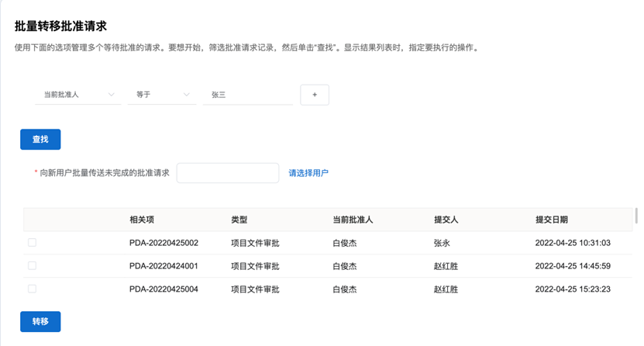The height and width of the screenshot is (346, 644).
Task: Click the plus button to add filter
Action: click(315, 95)
